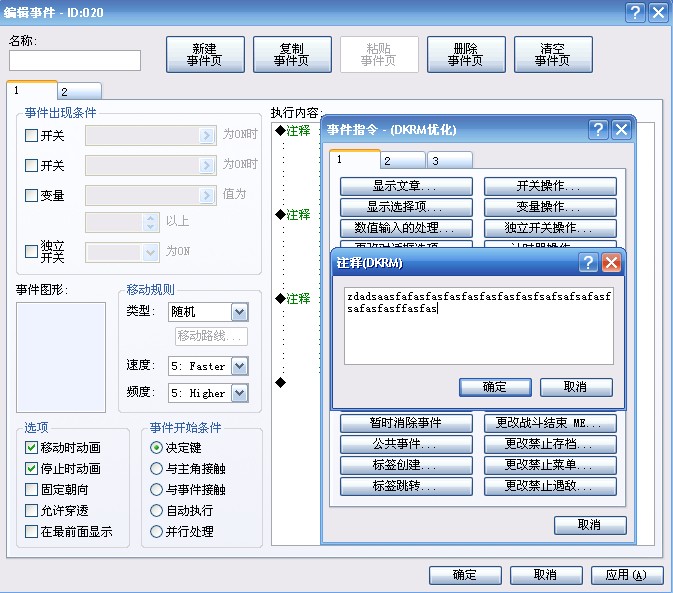
Task: Click 独立开关操作... command button
Action: [550, 228]
